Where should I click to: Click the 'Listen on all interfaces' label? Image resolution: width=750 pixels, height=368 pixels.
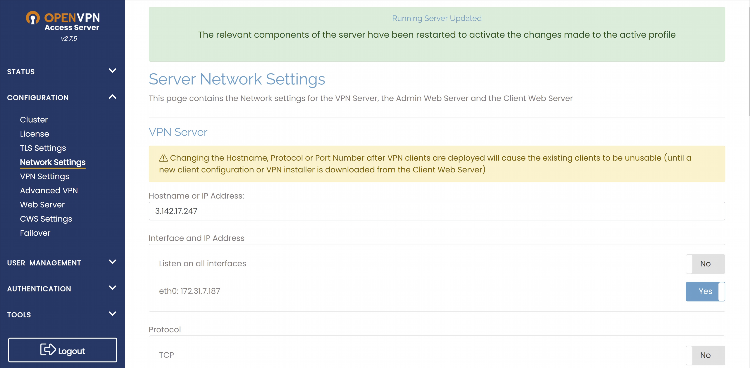(203, 264)
